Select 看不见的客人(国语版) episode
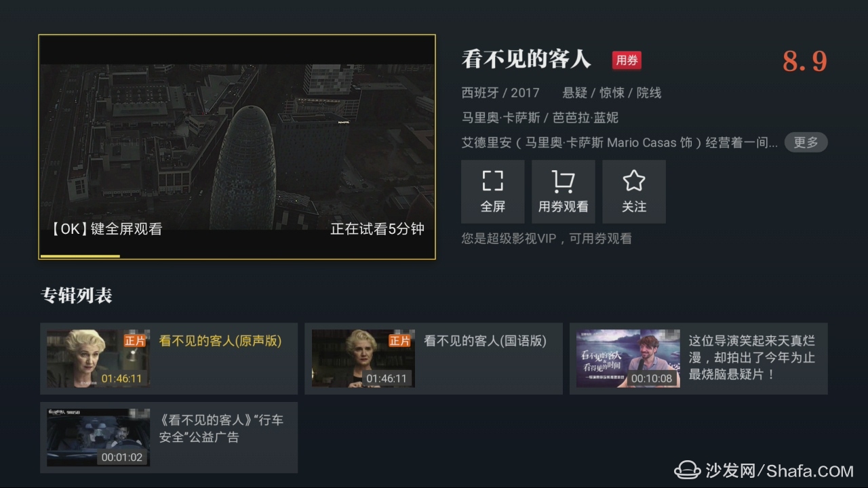The width and height of the screenshot is (868, 488). tap(433, 359)
